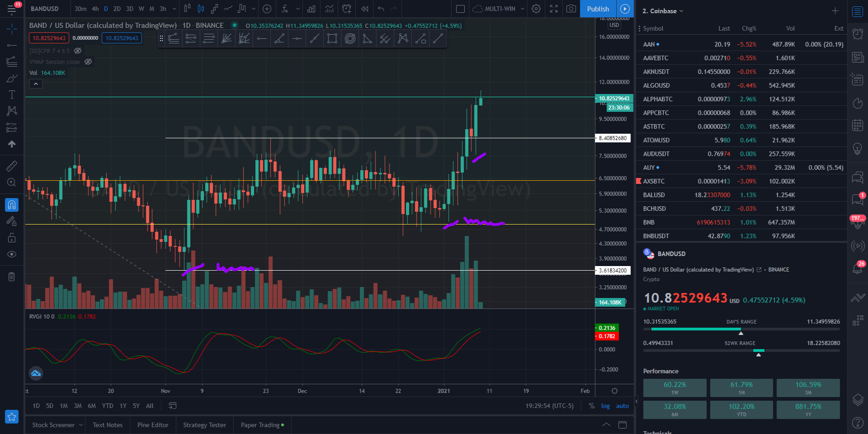Viewport: 868px width, 434px height.
Task: Toggle magnet mode
Action: (x=12, y=204)
